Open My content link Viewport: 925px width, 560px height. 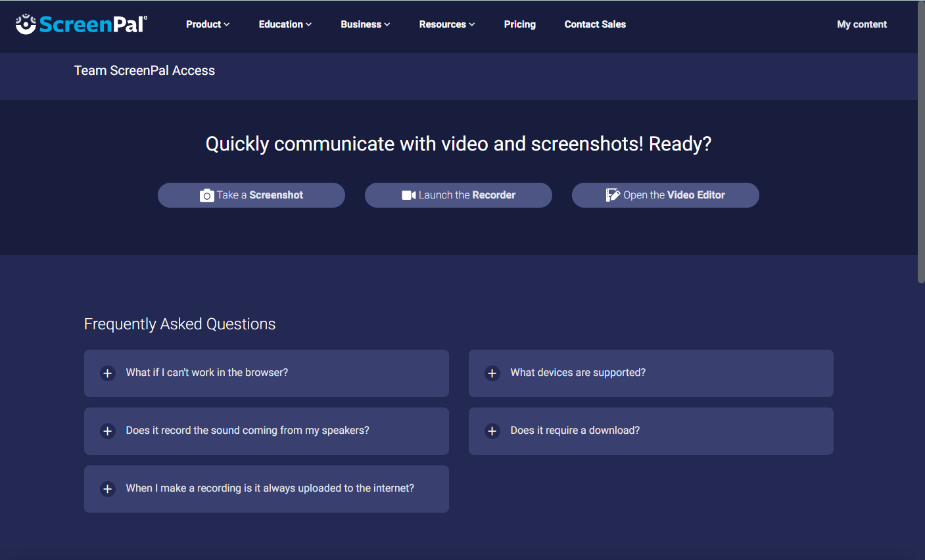tap(861, 24)
